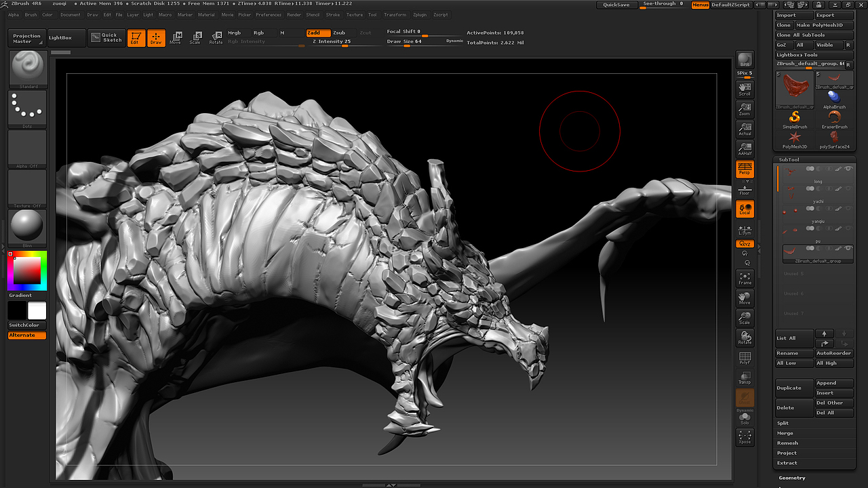This screenshot has width=868, height=488.
Task: Open the Blinn material picker
Action: pos(28,229)
